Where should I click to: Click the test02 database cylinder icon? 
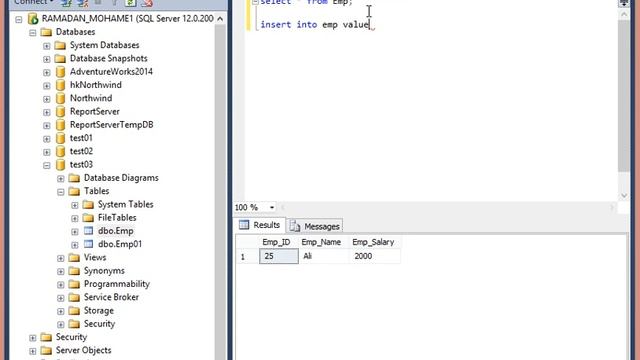pyautogui.click(x=60, y=151)
